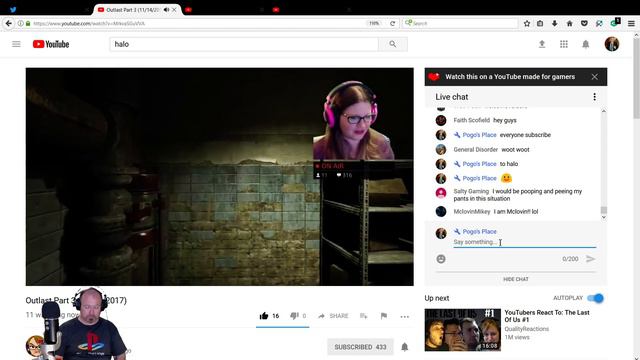Go back with browser back arrow
Viewport: 640px width, 360px height.
(9, 23)
